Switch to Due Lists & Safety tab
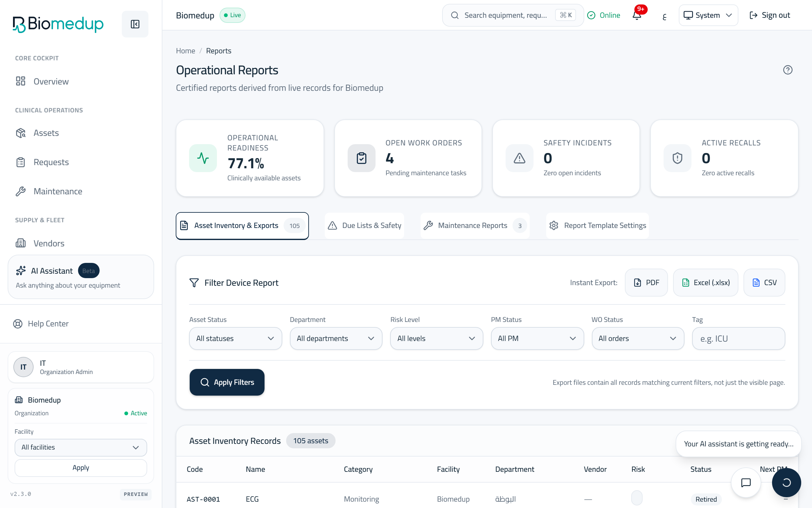 (x=364, y=225)
